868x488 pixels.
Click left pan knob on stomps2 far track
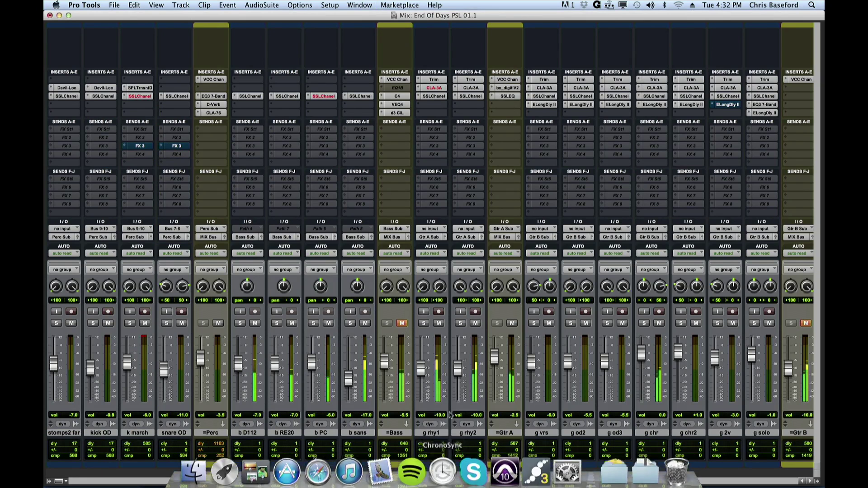(x=56, y=286)
